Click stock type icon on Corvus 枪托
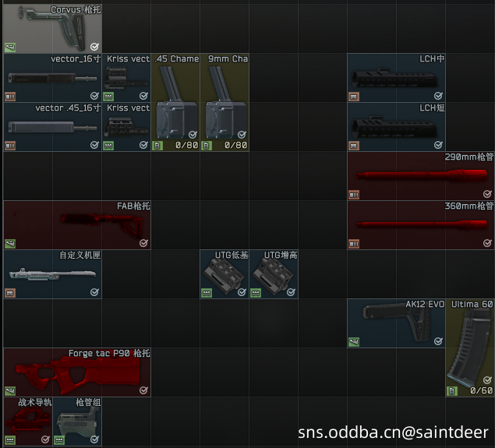The image size is (495, 448). (x=10, y=48)
